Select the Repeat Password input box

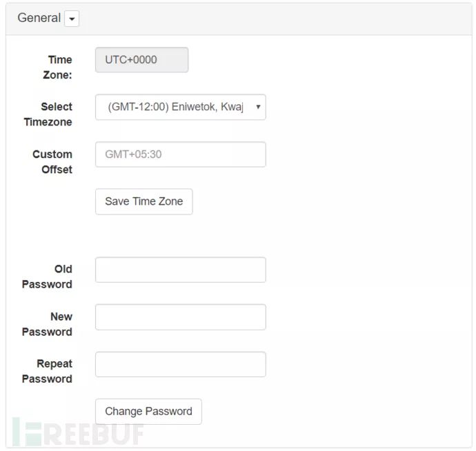pyautogui.click(x=180, y=364)
